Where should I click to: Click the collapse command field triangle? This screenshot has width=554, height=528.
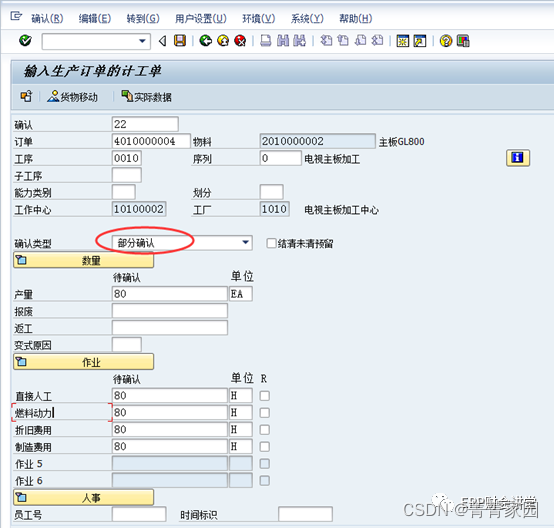click(x=163, y=41)
